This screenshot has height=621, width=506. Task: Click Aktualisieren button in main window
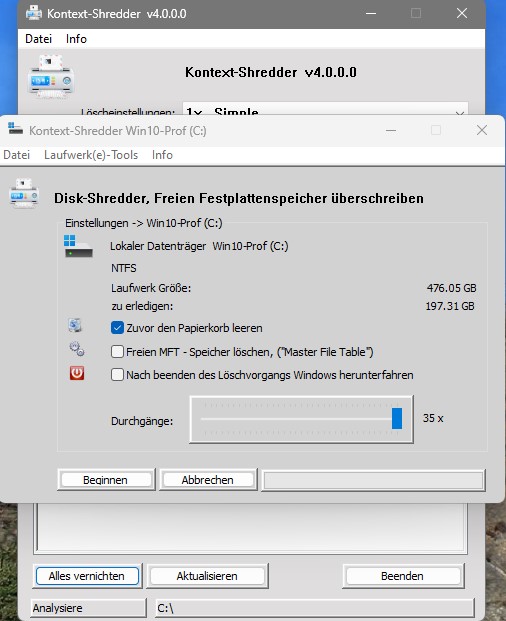(207, 576)
